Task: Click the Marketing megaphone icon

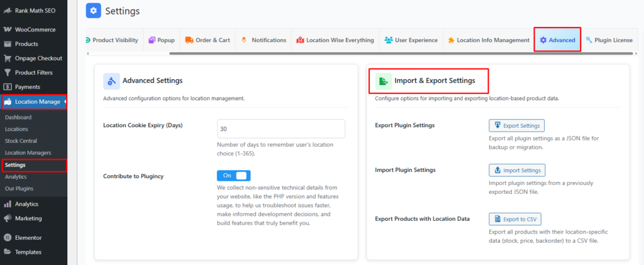Action: click(8, 218)
